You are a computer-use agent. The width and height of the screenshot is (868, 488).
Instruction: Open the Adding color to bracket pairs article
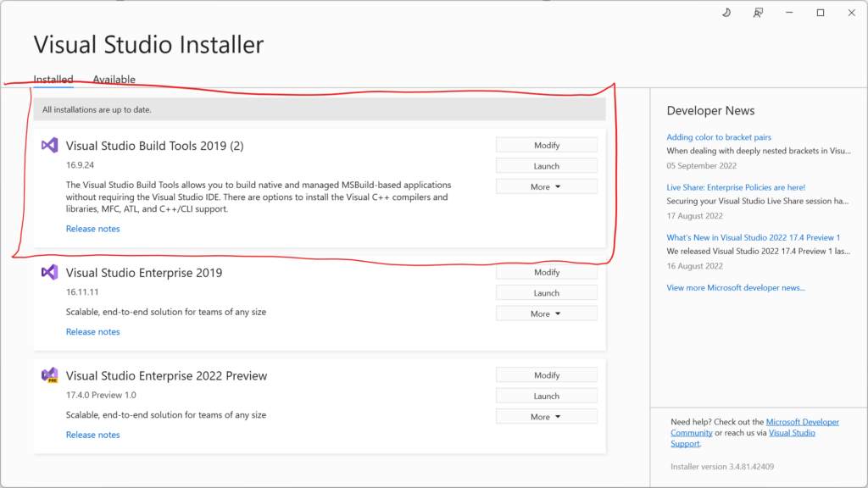tap(719, 137)
